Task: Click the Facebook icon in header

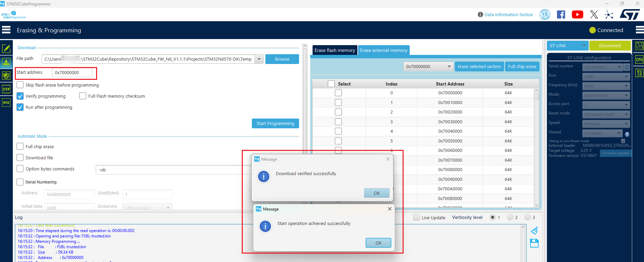Action: (561, 14)
